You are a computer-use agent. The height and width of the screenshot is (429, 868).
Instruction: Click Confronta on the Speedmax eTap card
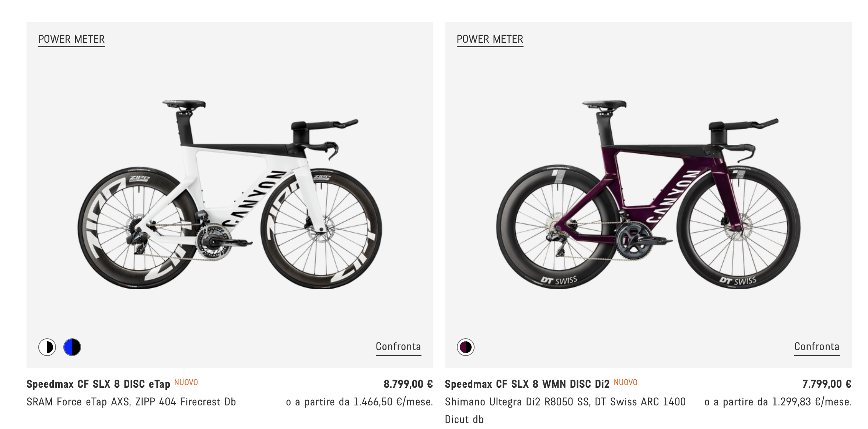[x=398, y=347]
